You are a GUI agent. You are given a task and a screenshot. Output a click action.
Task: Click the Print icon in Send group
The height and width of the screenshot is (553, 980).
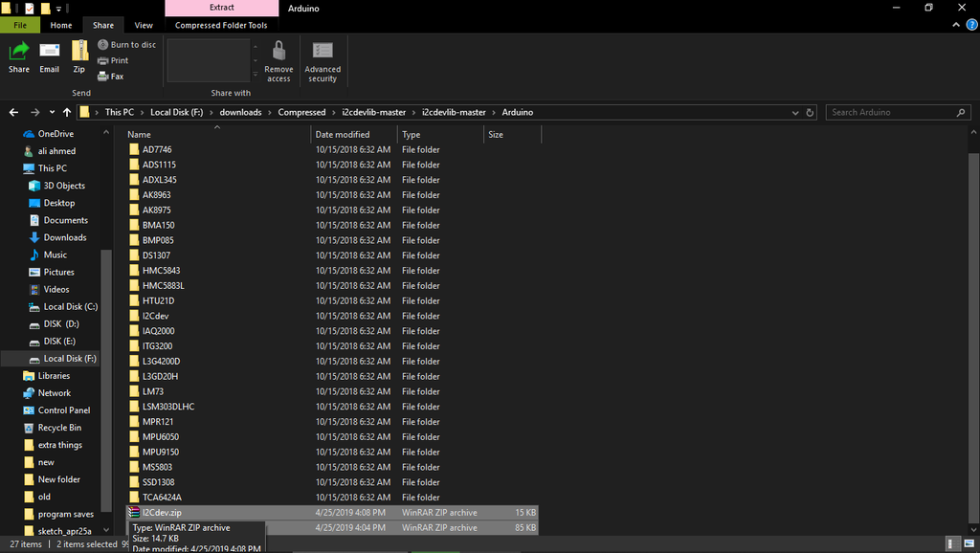[x=103, y=60]
